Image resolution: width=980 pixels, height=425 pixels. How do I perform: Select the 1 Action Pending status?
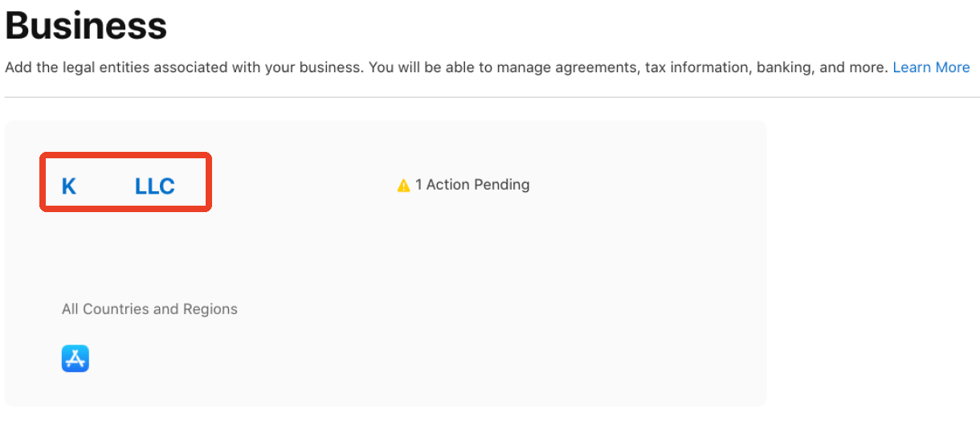463,185
